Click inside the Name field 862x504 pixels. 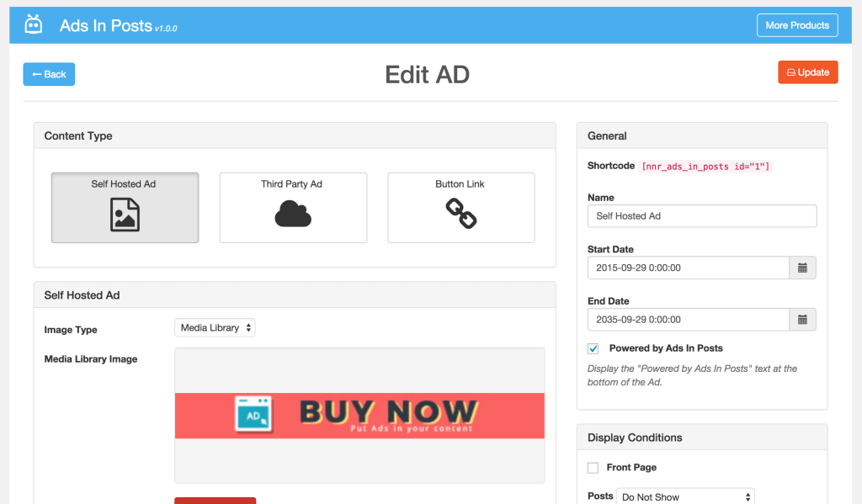tap(701, 215)
